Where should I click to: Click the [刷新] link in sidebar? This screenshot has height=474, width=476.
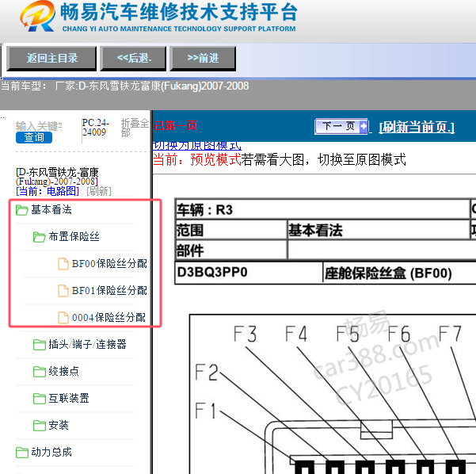coord(99,191)
